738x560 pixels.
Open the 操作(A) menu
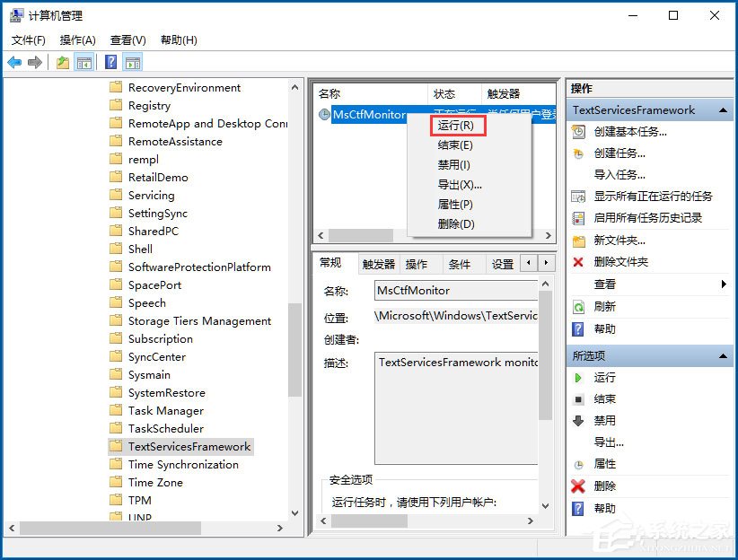click(75, 40)
